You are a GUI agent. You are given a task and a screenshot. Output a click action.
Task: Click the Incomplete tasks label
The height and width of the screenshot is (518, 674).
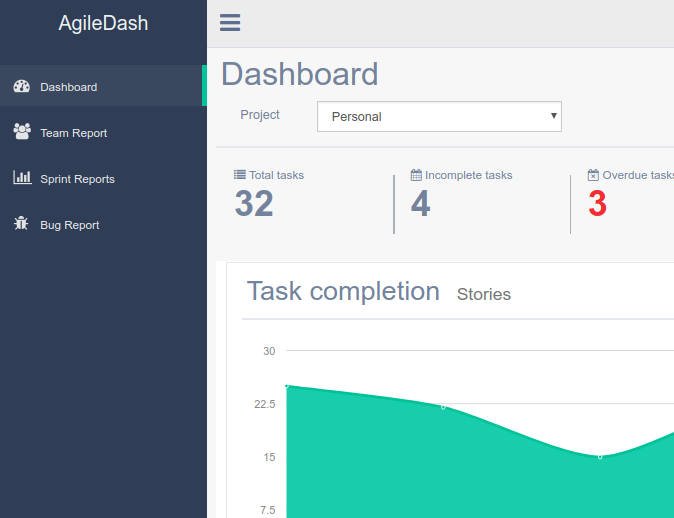coord(469,175)
